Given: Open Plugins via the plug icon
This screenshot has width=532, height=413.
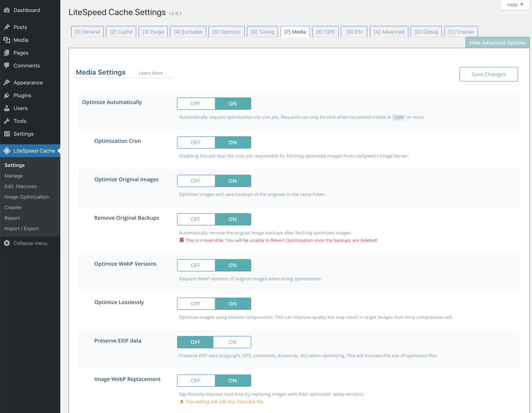Looking at the screenshot, I should point(6,95).
